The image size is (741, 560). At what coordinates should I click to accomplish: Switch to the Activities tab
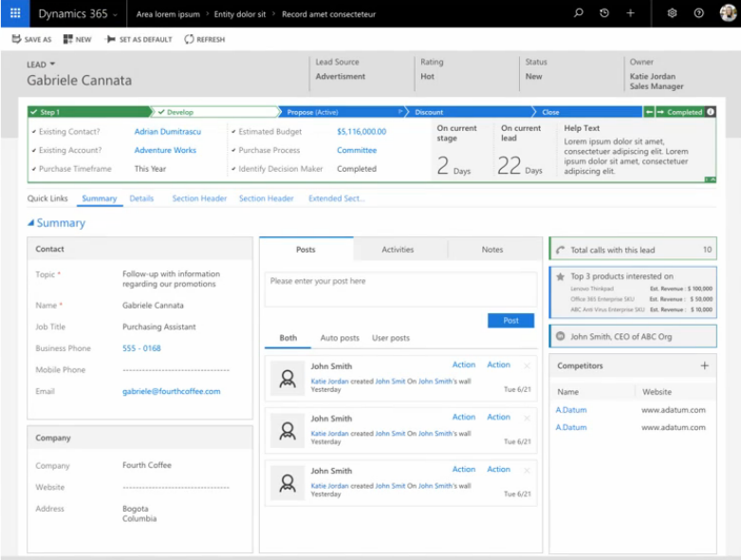pos(398,250)
